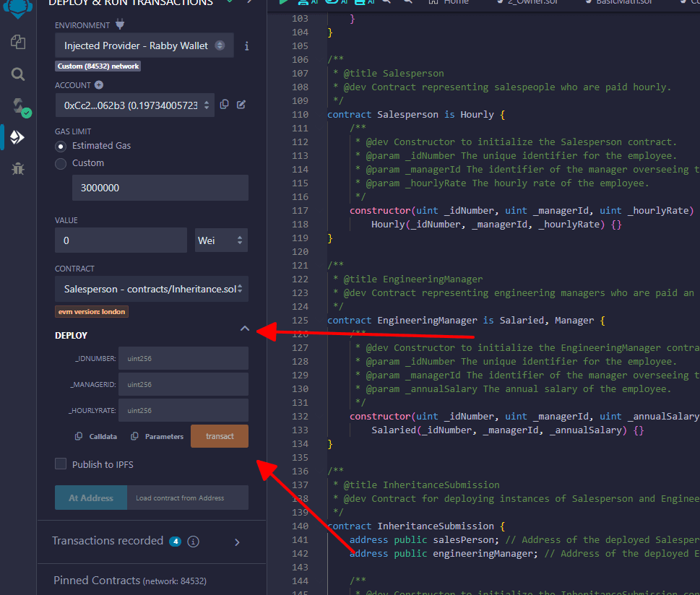Open the Search in files icon

pos(18,74)
